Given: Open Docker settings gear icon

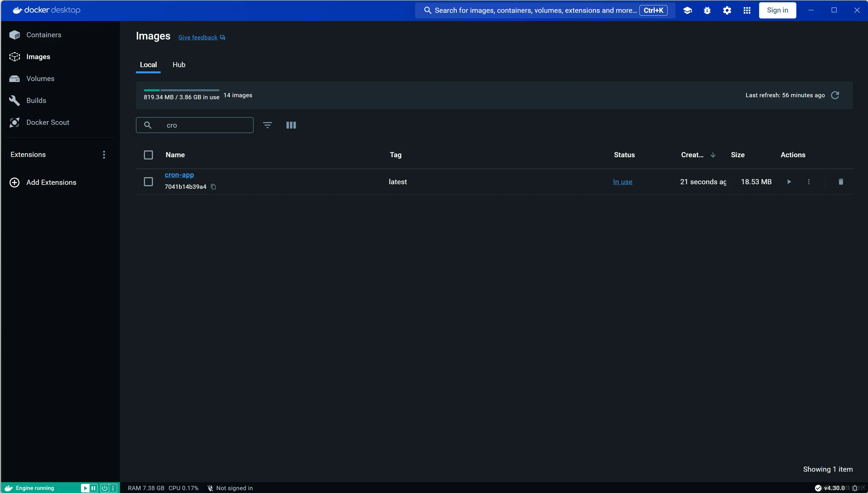Looking at the screenshot, I should point(727,11).
